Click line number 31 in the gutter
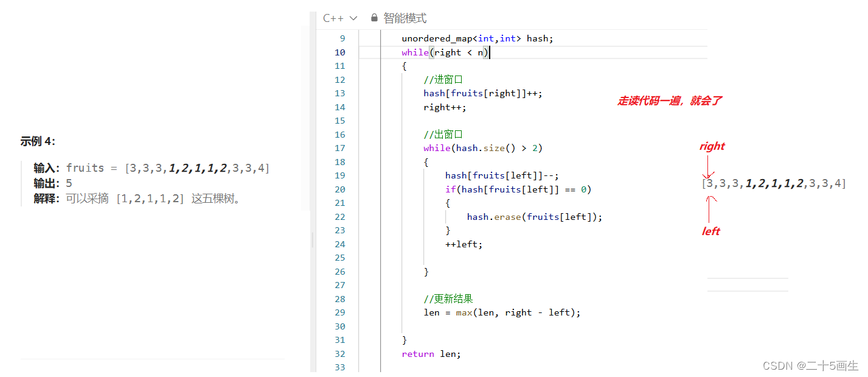868x377 pixels. (340, 340)
